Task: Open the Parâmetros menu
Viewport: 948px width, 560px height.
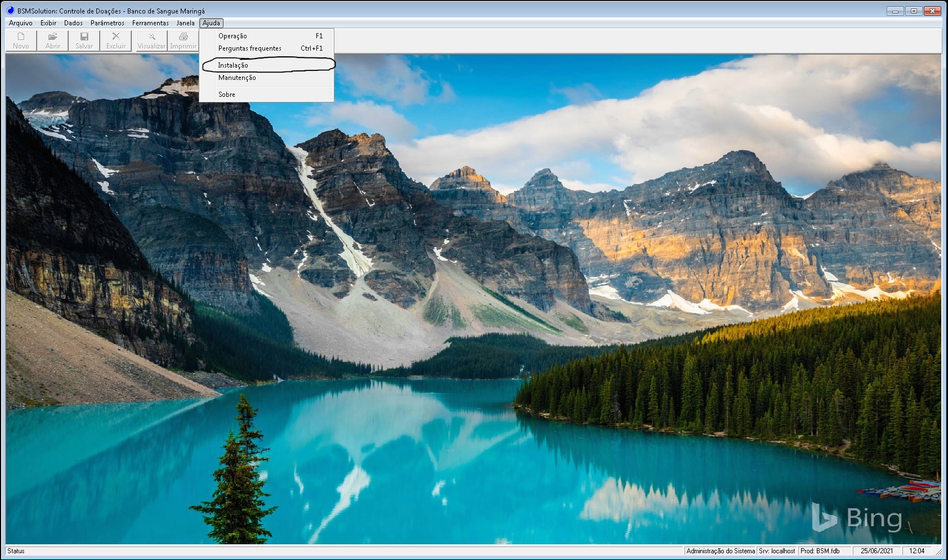Action: pos(107,23)
